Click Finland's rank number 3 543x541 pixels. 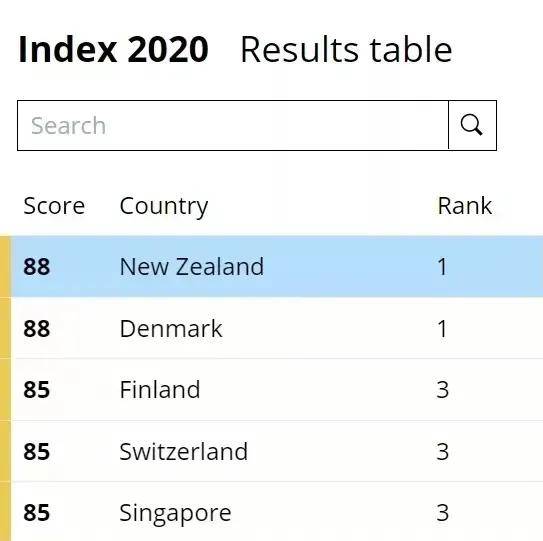[x=443, y=390]
